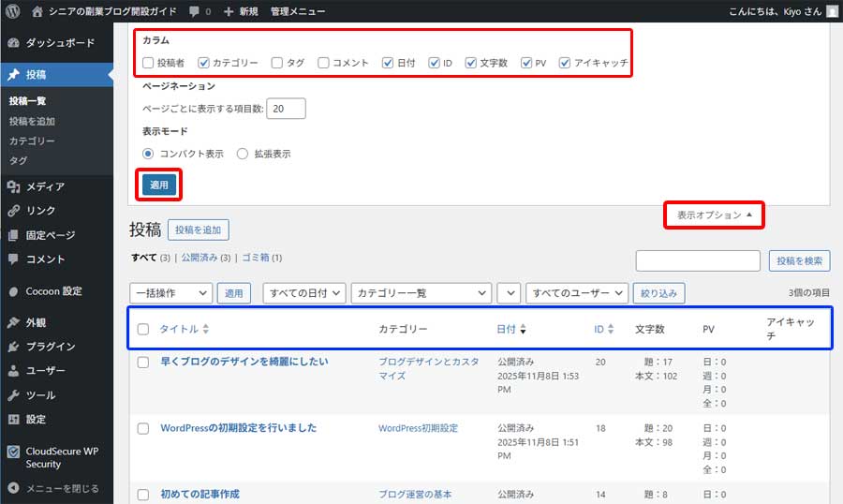Uncheck the ID column checkbox
This screenshot has width=843, height=504.
point(434,63)
